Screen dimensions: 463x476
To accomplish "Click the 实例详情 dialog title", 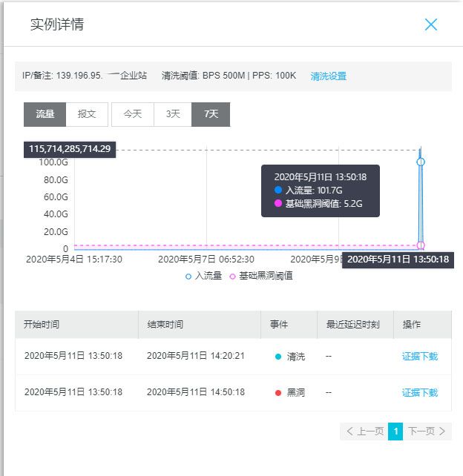I will 57,24.
